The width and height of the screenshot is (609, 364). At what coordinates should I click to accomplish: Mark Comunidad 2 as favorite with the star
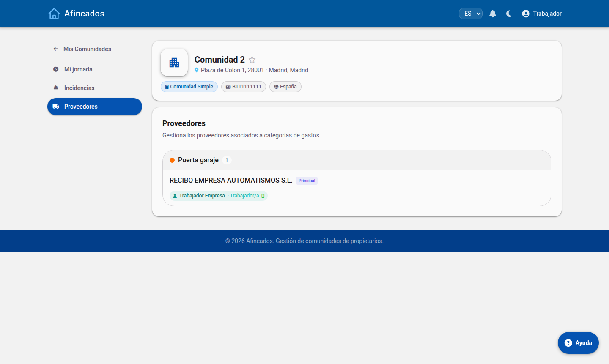[x=252, y=60]
